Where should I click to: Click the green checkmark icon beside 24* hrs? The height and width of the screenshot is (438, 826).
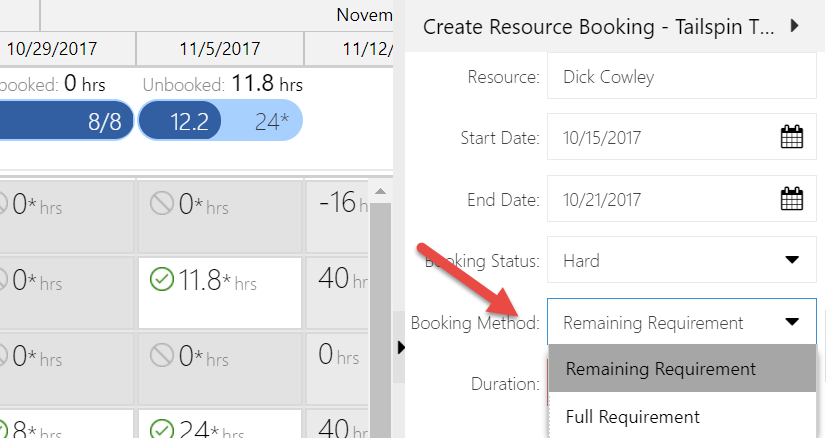(x=162, y=429)
